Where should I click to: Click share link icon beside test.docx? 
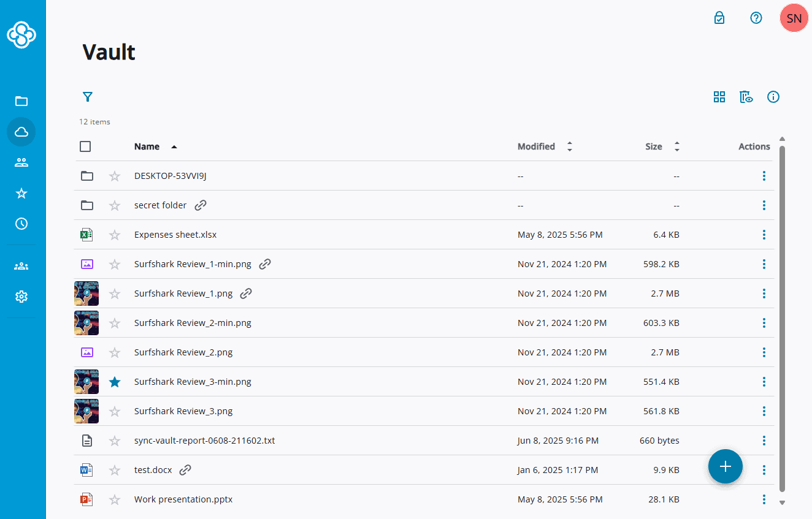(185, 470)
